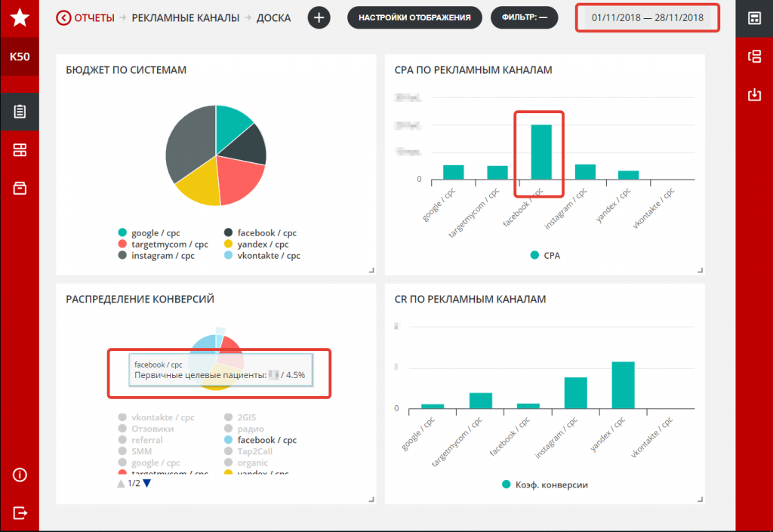This screenshot has width=773, height=532.
Task: Click the CR ПО РЕКЛАМНЫМ КАНАЛАМ widget title
Action: click(x=470, y=299)
